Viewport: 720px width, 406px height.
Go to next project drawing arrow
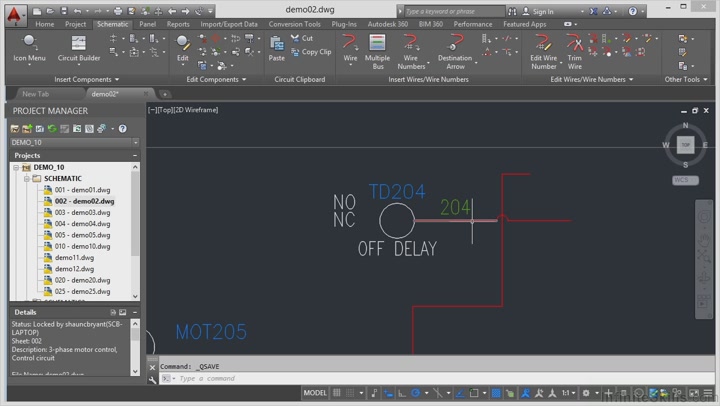186,11
